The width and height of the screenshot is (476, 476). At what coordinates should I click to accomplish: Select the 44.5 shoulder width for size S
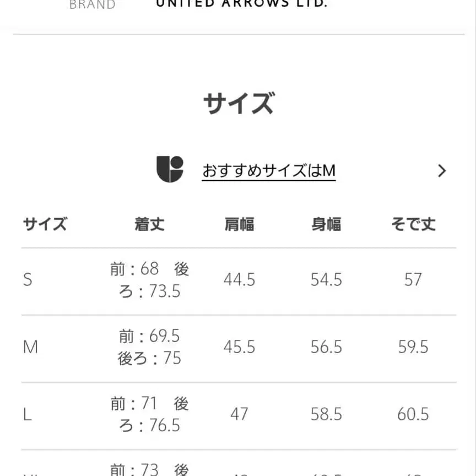coord(239,280)
